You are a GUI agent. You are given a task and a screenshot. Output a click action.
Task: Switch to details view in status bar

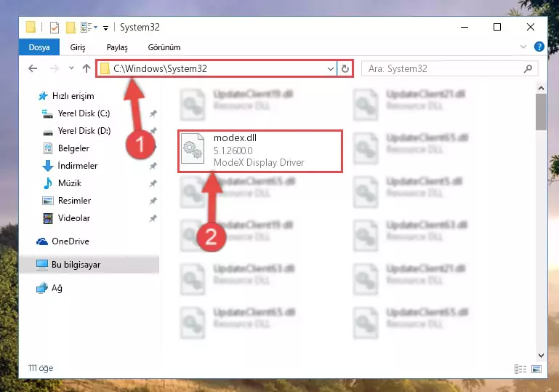(520, 369)
